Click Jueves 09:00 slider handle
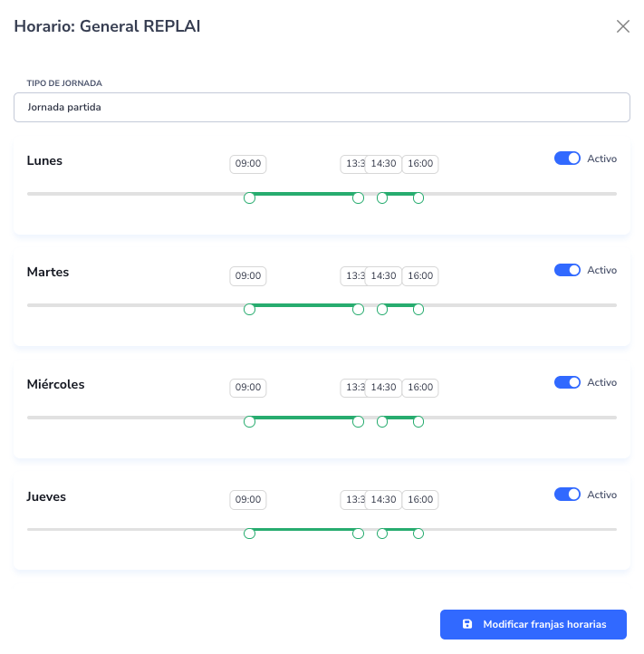Viewport: 644px width, 654px height. pos(250,534)
